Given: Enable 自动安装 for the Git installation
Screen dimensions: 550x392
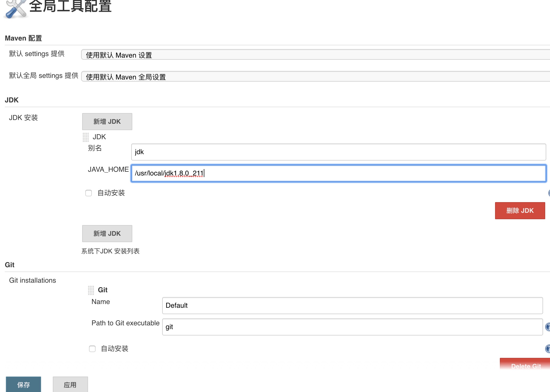Looking at the screenshot, I should tap(92, 349).
